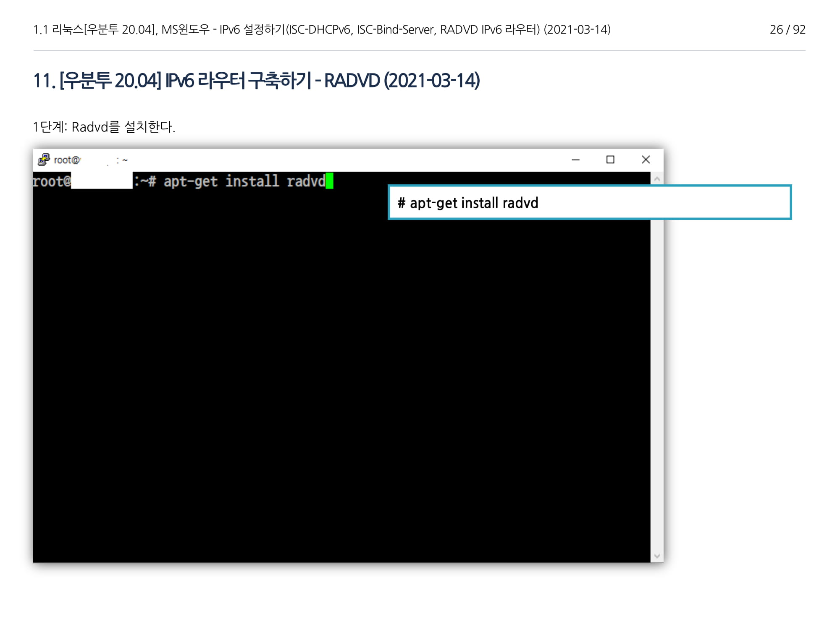Minimize the PuTTY terminal window
Image resolution: width=840 pixels, height=630 pixels.
click(x=575, y=160)
